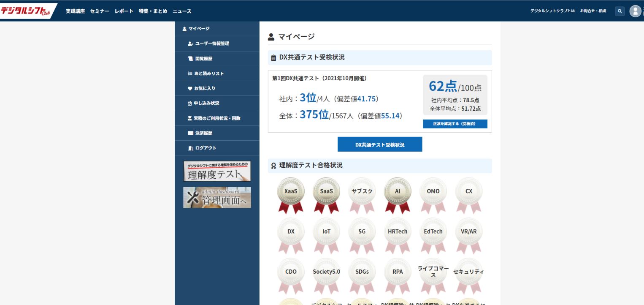Open 実践講座 in the top navigation
The image size is (644, 305).
[75, 11]
